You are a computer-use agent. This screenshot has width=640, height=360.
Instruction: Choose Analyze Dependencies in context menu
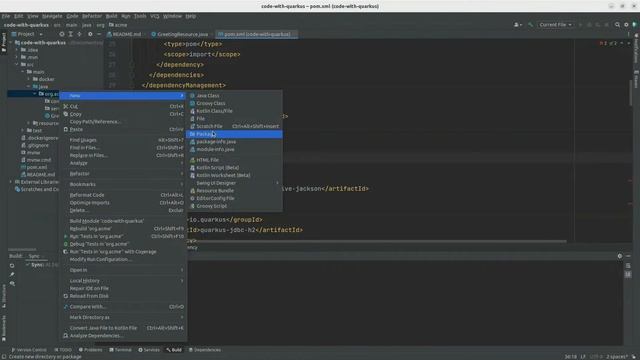(123, 336)
